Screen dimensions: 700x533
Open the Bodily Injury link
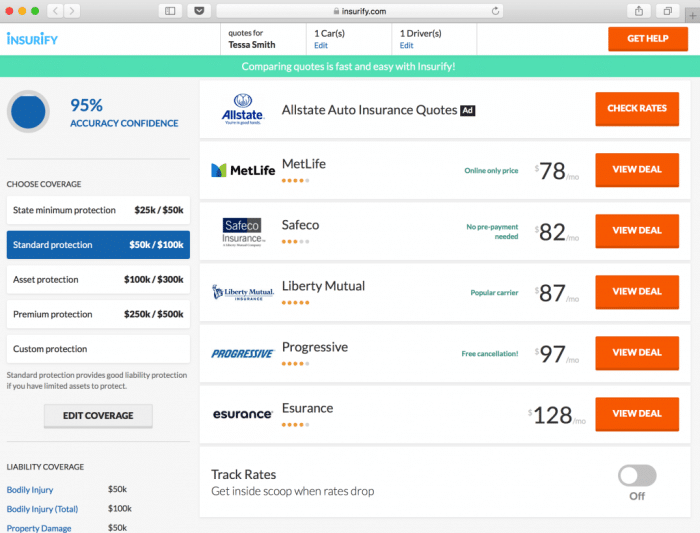pos(30,490)
